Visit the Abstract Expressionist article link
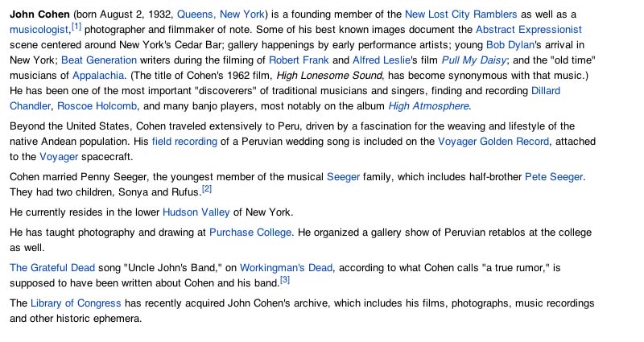Viewport: 644px width, 342px height. point(529,30)
